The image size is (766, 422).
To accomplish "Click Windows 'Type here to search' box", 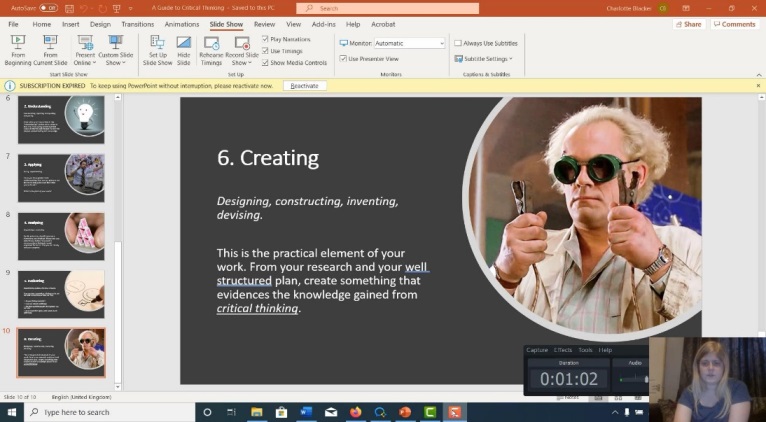I will (109, 412).
